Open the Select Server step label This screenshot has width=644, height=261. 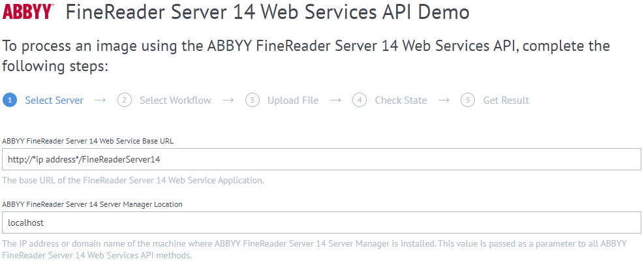(54, 100)
